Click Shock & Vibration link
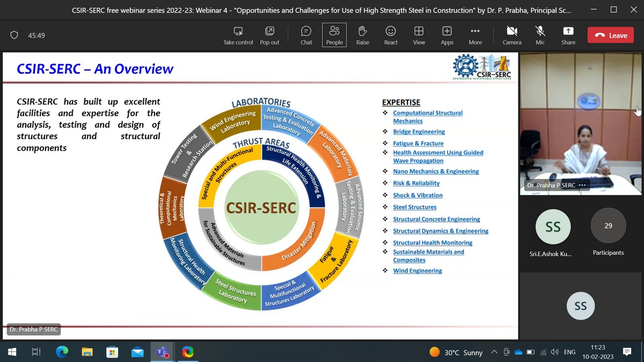This screenshot has width=644, height=362. (418, 195)
